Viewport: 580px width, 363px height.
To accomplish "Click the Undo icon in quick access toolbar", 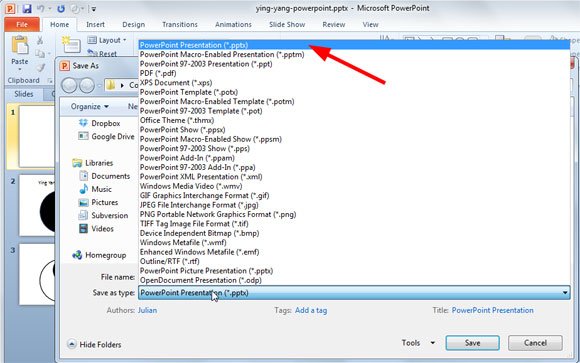I will click(x=40, y=9).
